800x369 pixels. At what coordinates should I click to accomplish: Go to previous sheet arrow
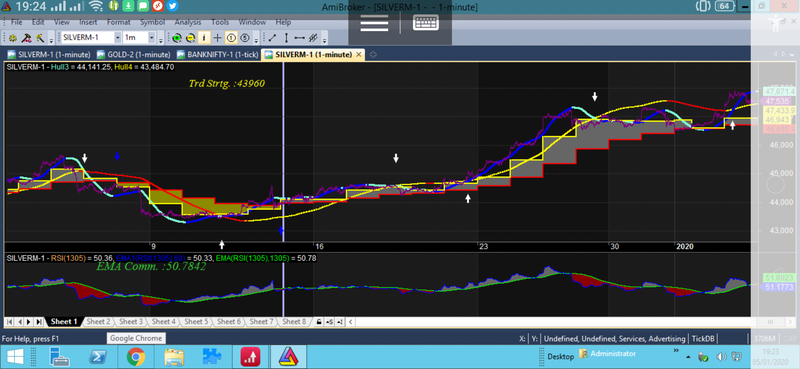click(20, 322)
